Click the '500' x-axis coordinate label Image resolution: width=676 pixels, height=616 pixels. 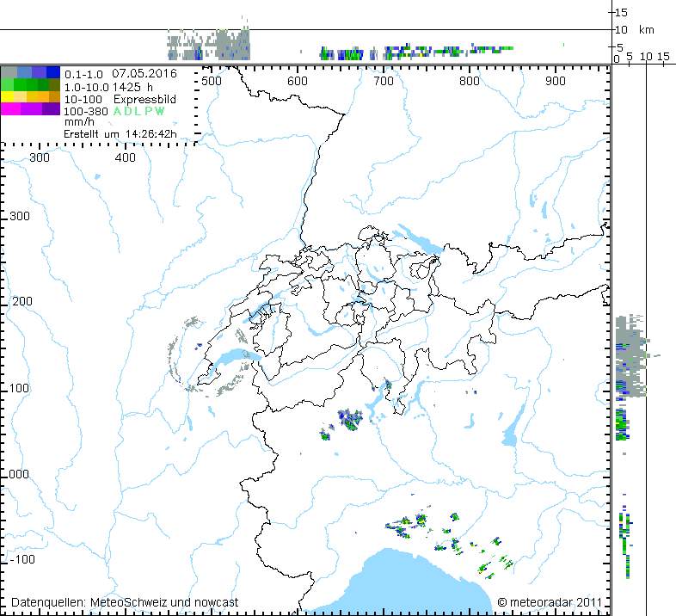pos(212,81)
